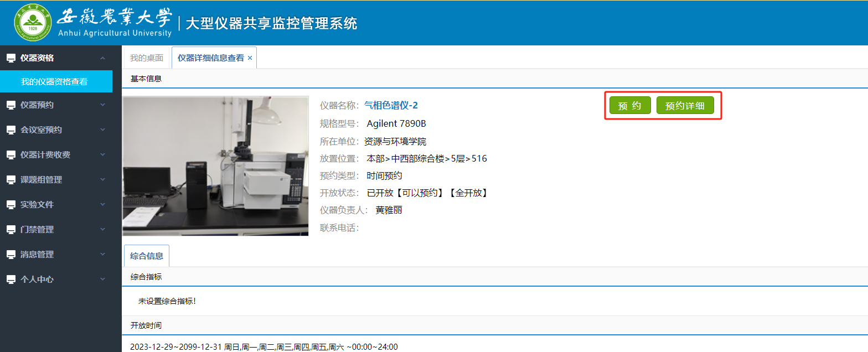Image resolution: width=868 pixels, height=352 pixels.
Task: Open 预约详细 reservation details
Action: point(685,105)
